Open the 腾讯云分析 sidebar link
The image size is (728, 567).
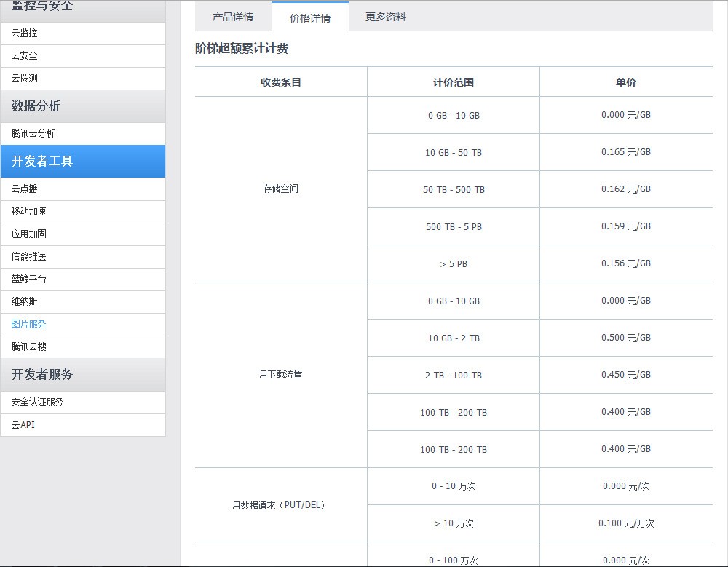83,134
